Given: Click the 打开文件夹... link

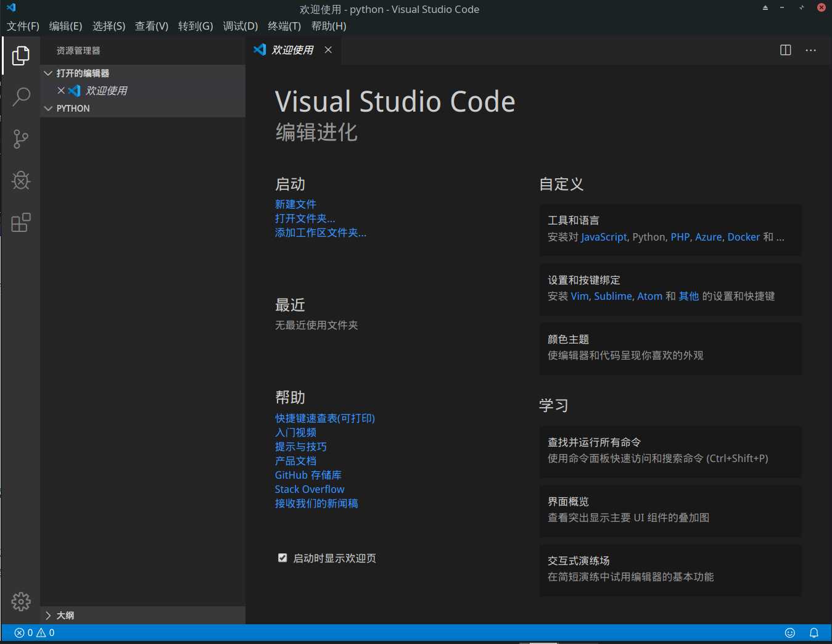Looking at the screenshot, I should (305, 218).
